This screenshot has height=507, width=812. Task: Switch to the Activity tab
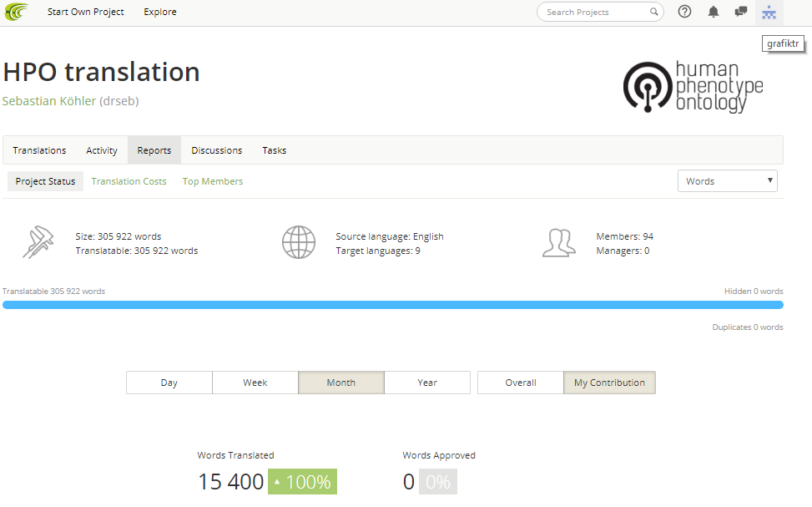click(102, 150)
